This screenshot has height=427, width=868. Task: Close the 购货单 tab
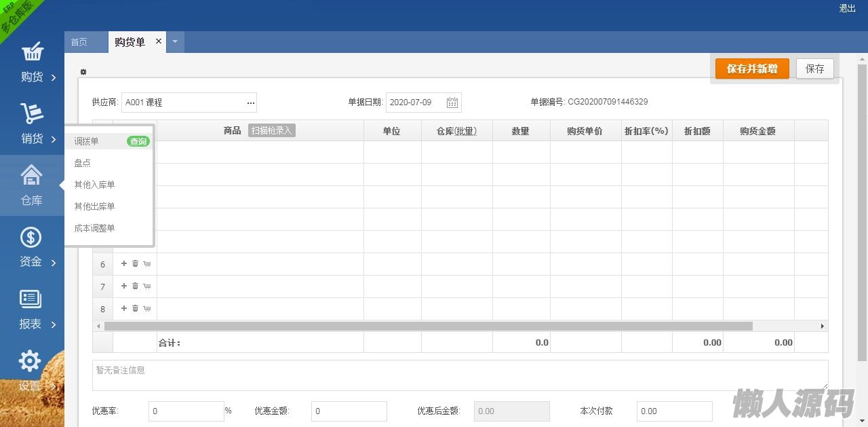tap(159, 41)
